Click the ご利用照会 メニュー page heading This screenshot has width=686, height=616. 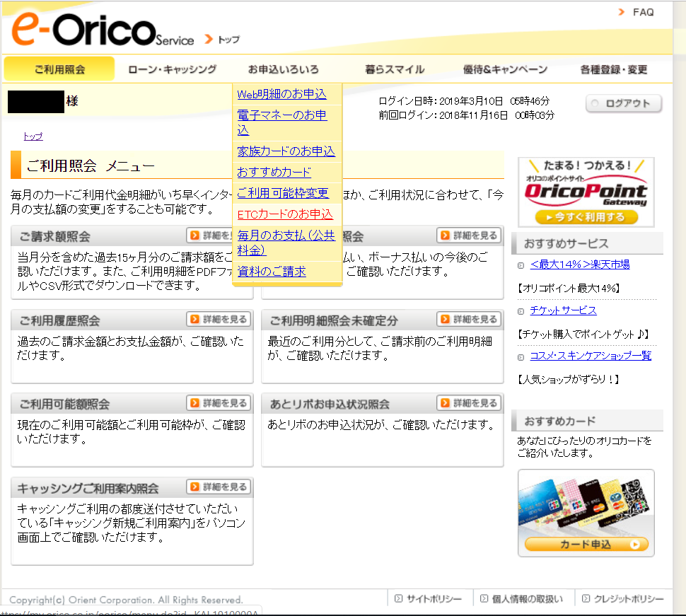91,165
